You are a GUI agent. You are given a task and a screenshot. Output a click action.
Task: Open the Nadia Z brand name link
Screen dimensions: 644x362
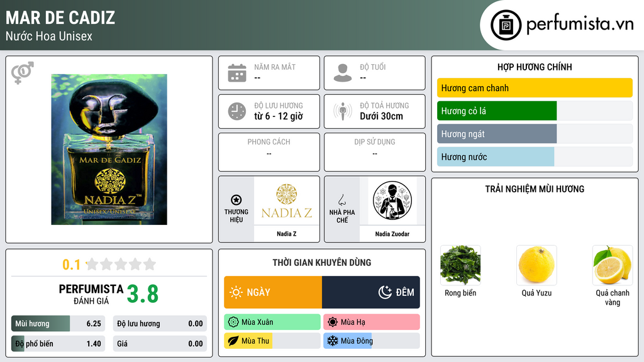tap(287, 234)
